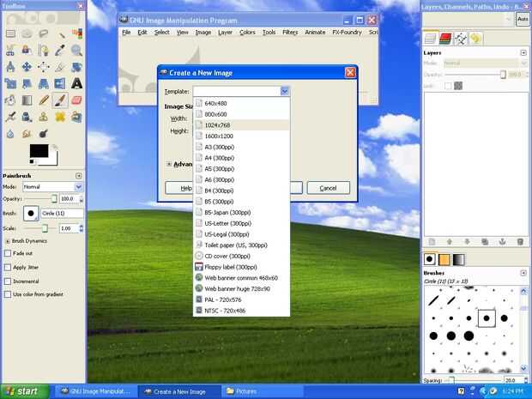Switch to the Pictures taskbar window

(261, 391)
